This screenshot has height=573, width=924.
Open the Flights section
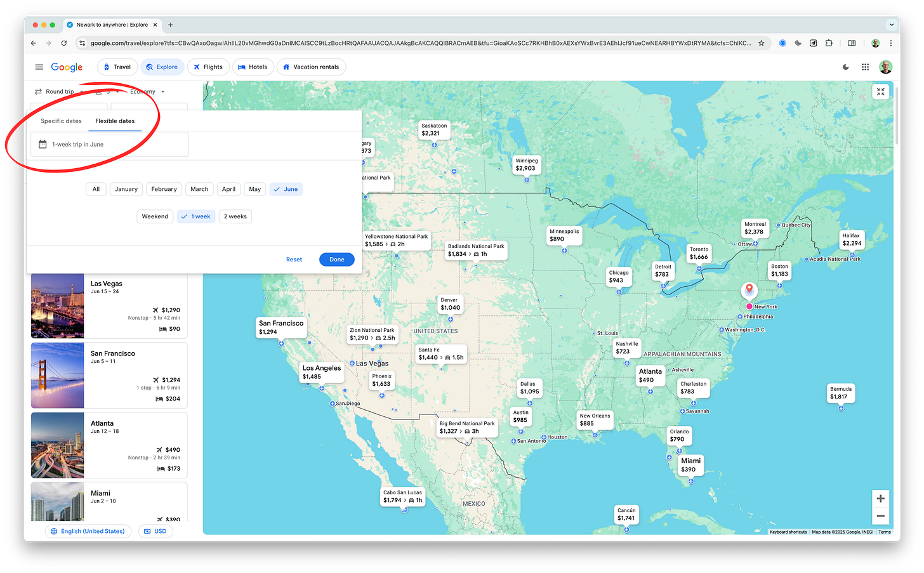(208, 67)
